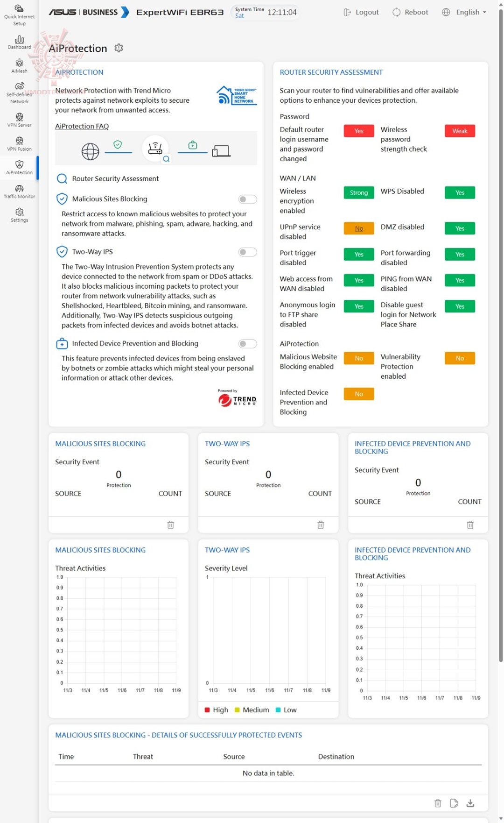This screenshot has width=504, height=823.
Task: Click PING from WAN disabled Yes badge
Action: 460,280
